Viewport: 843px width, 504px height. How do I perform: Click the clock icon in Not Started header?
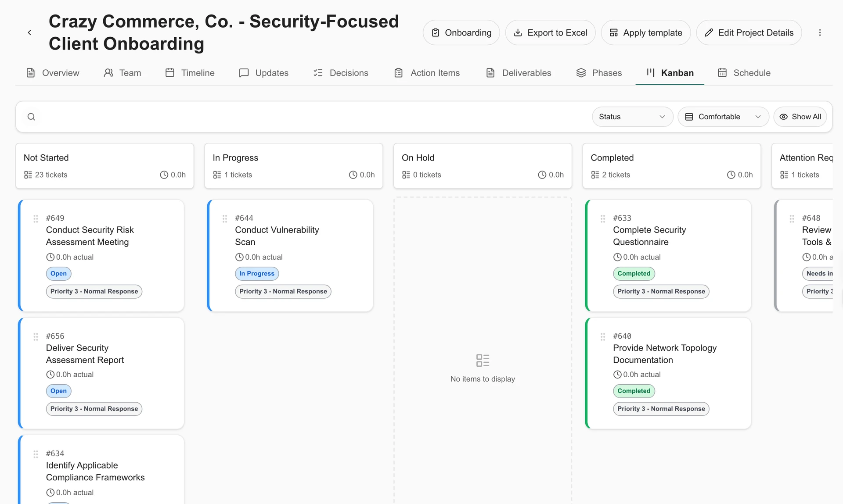click(164, 175)
